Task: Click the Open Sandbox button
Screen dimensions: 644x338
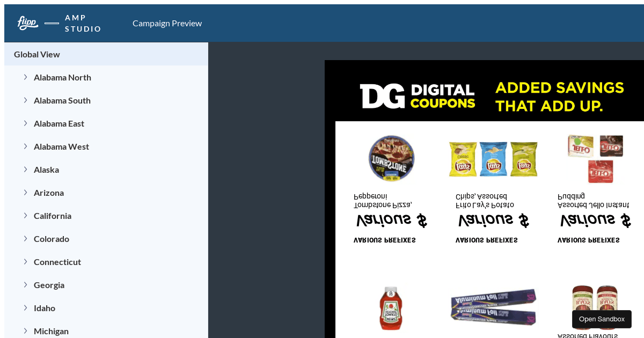Action: [x=602, y=319]
